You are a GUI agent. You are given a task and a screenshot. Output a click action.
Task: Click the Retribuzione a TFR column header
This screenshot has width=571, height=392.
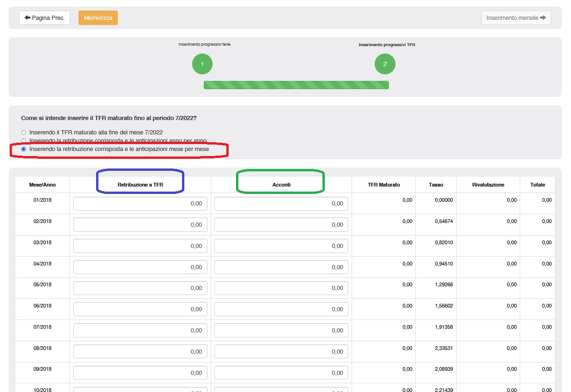(140, 185)
